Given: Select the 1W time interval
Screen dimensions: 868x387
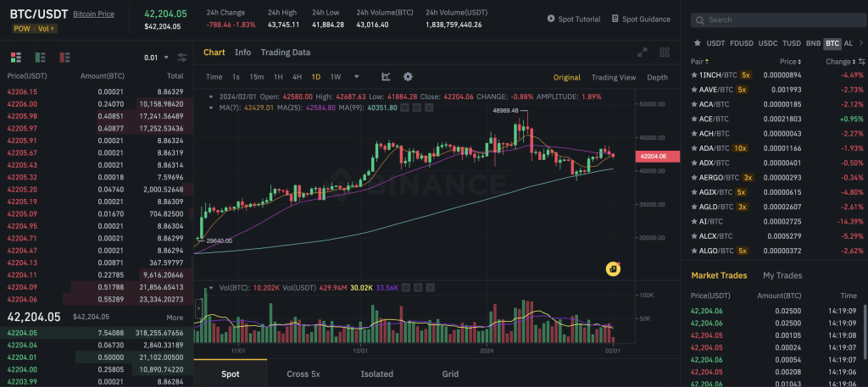Looking at the screenshot, I should pyautogui.click(x=336, y=77).
